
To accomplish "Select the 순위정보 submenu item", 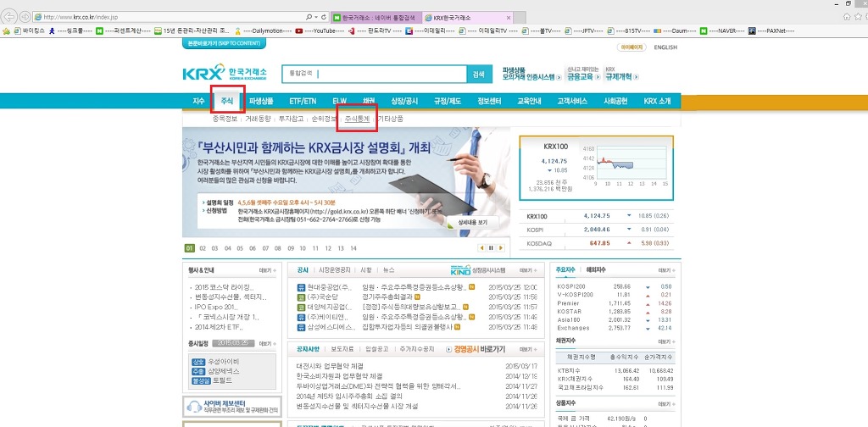I will 324,119.
